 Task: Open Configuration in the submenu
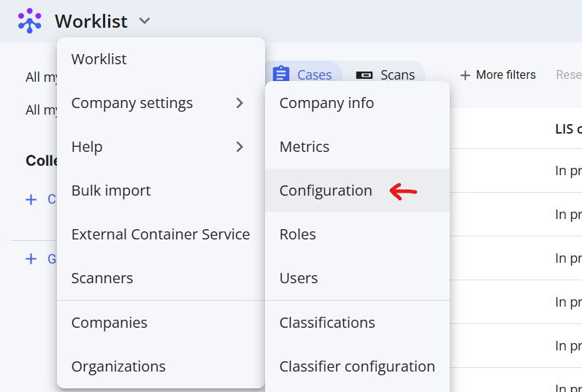[326, 191]
